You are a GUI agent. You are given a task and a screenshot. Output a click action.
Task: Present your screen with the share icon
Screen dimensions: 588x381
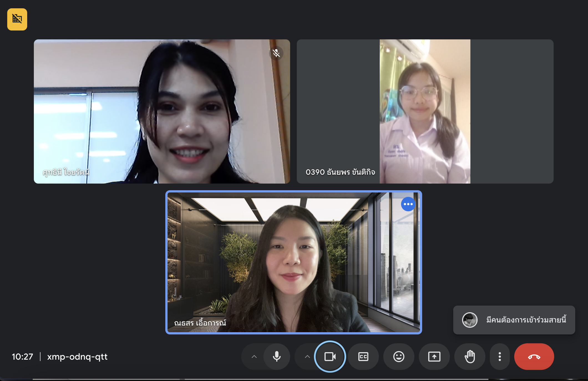tap(434, 357)
